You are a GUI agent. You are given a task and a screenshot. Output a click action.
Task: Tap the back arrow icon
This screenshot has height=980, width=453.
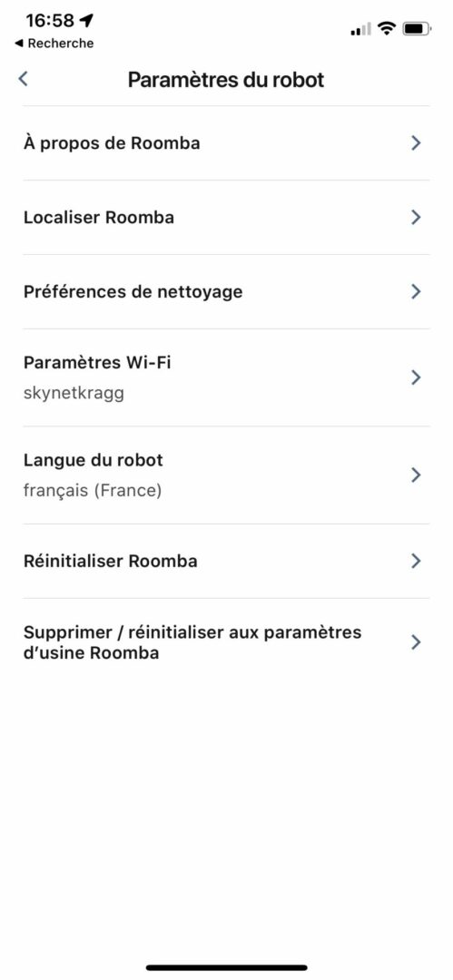click(x=24, y=79)
